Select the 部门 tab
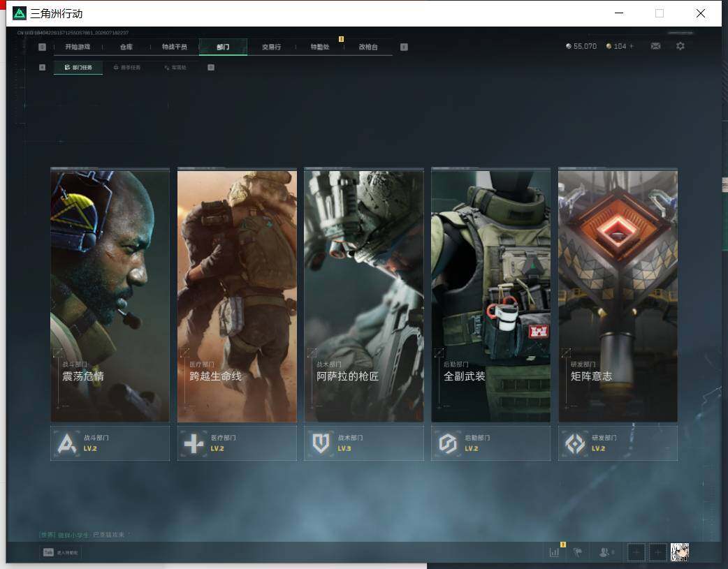Screen dimensions: 728x569 (x=223, y=47)
